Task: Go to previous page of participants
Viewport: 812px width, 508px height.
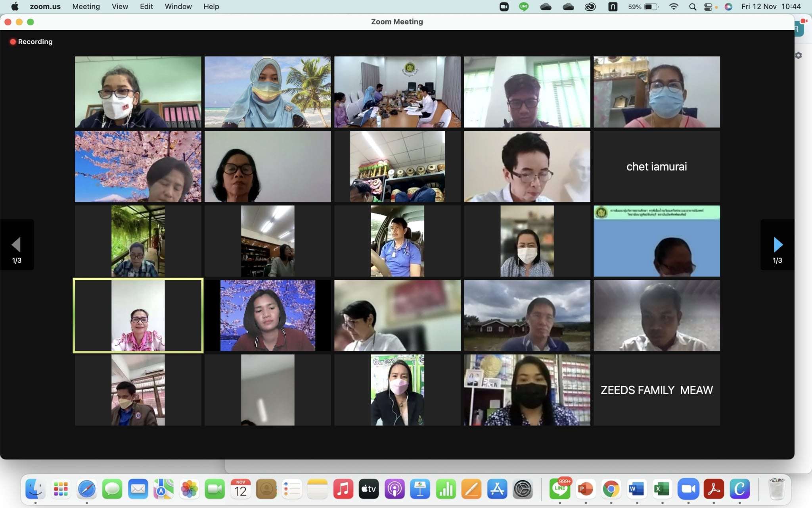Action: point(16,245)
